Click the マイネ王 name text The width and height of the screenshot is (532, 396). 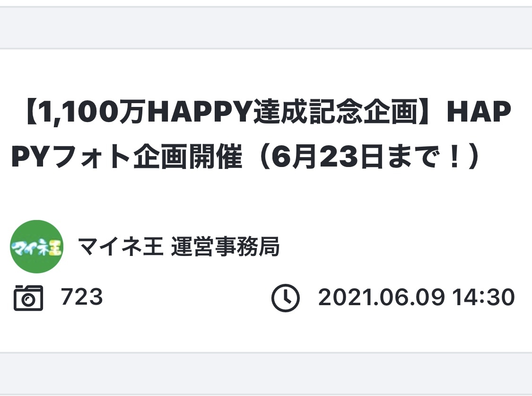[121, 246]
